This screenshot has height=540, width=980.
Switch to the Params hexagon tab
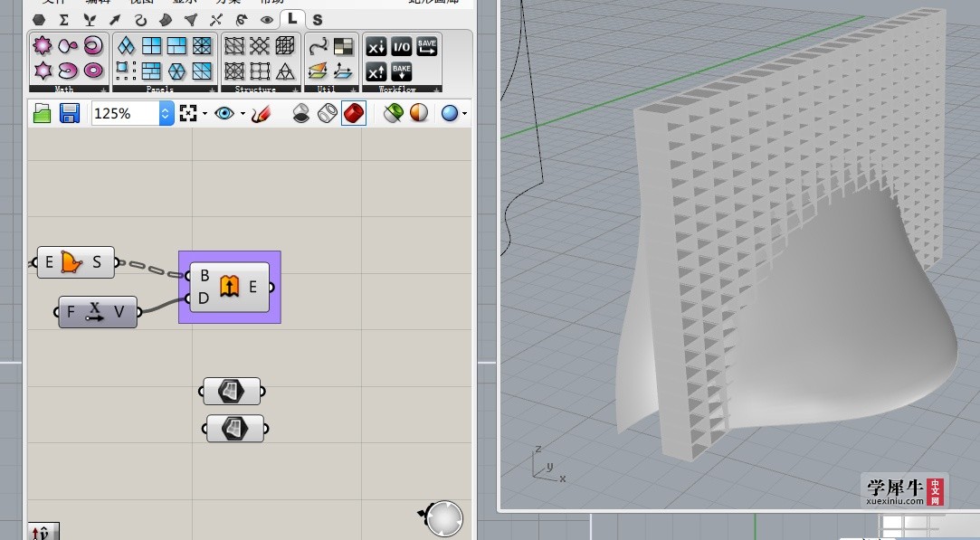39,20
